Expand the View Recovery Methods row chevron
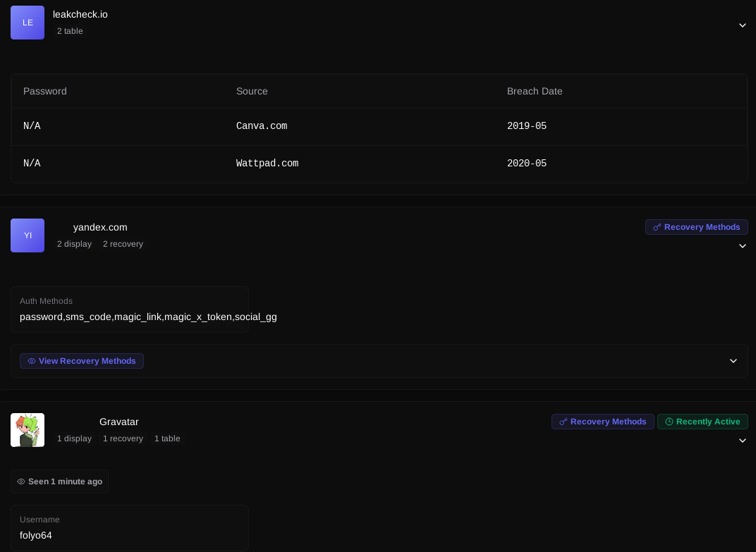Screen dimensions: 756x552 (733, 361)
